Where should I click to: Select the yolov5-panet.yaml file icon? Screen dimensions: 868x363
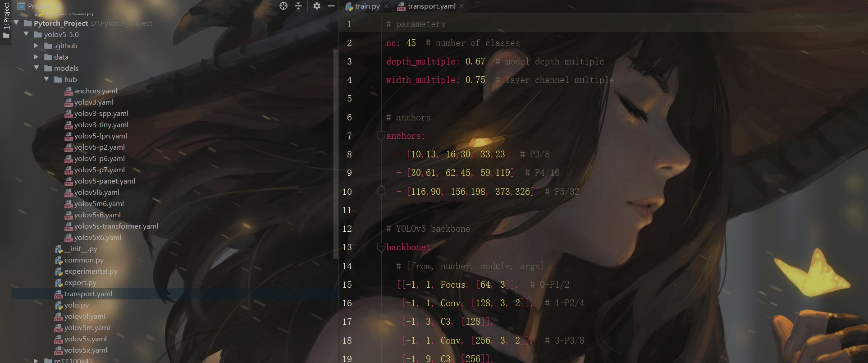coord(69,182)
